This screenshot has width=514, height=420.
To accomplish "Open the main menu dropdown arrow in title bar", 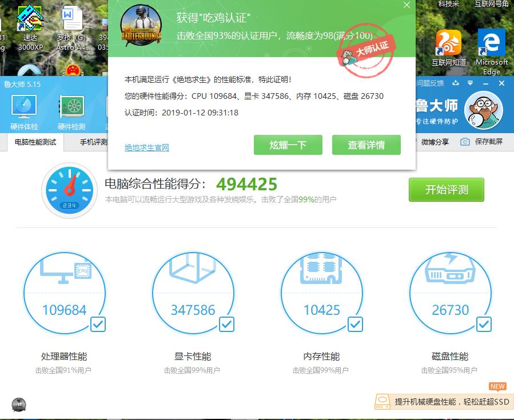I will (471, 83).
